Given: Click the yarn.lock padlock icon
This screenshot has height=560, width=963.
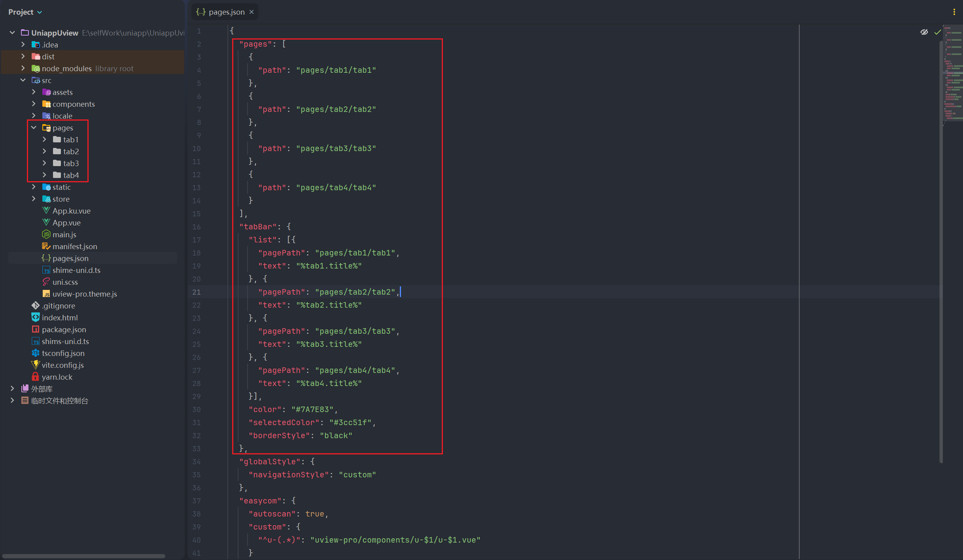Looking at the screenshot, I should coord(35,376).
